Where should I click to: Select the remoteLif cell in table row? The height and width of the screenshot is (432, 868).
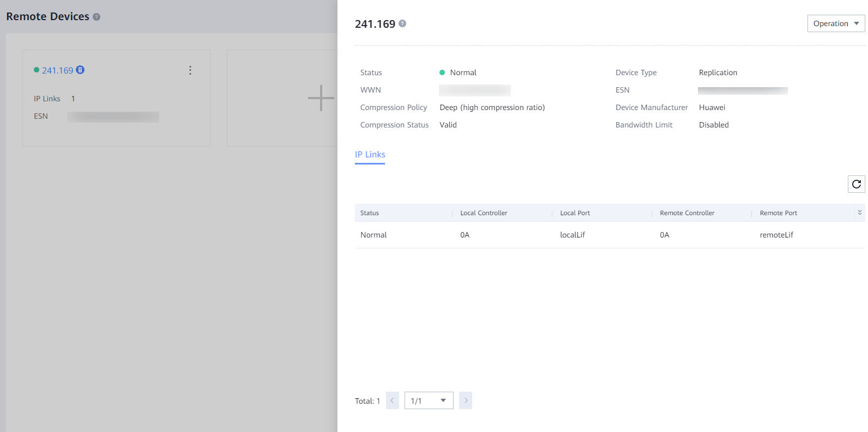[x=776, y=235]
